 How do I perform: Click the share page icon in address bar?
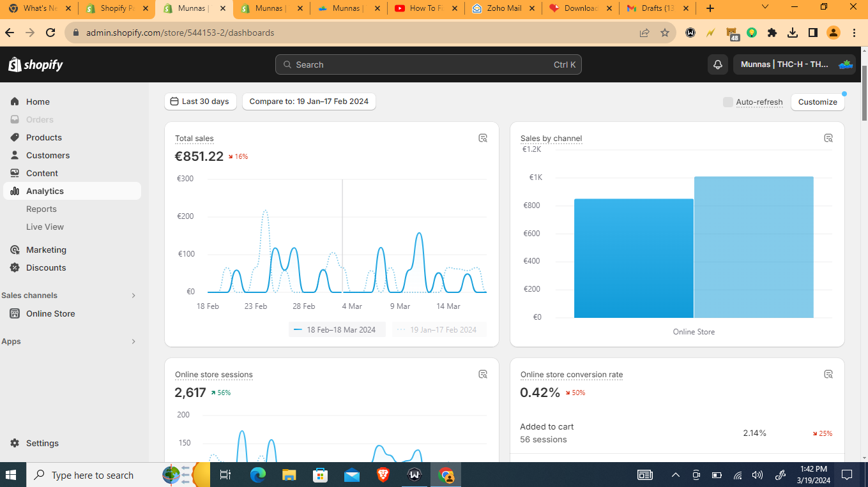coord(644,33)
